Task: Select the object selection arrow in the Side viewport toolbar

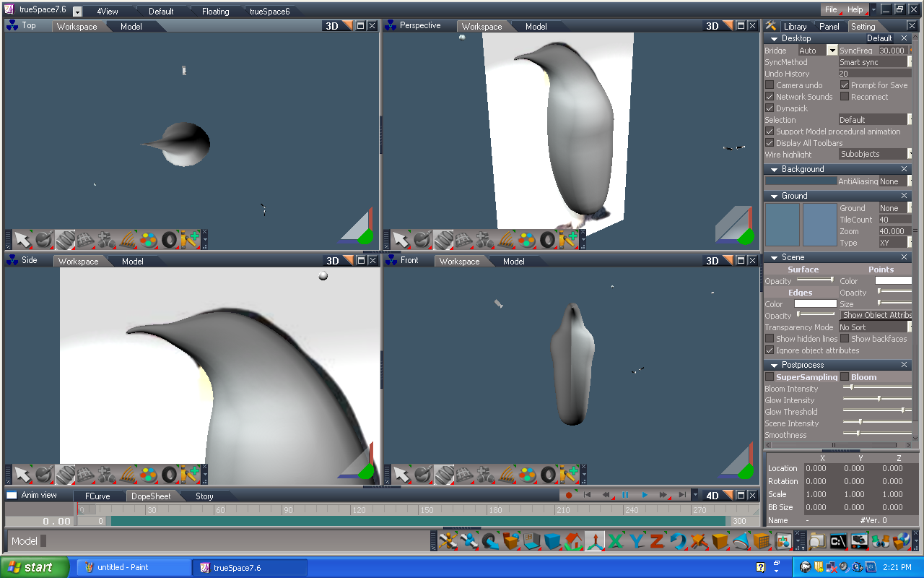Action: pyautogui.click(x=22, y=475)
